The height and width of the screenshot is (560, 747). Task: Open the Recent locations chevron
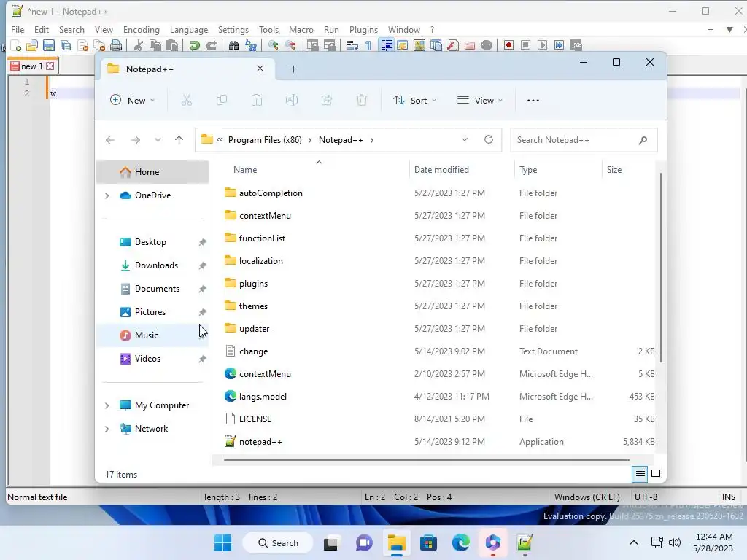click(158, 140)
